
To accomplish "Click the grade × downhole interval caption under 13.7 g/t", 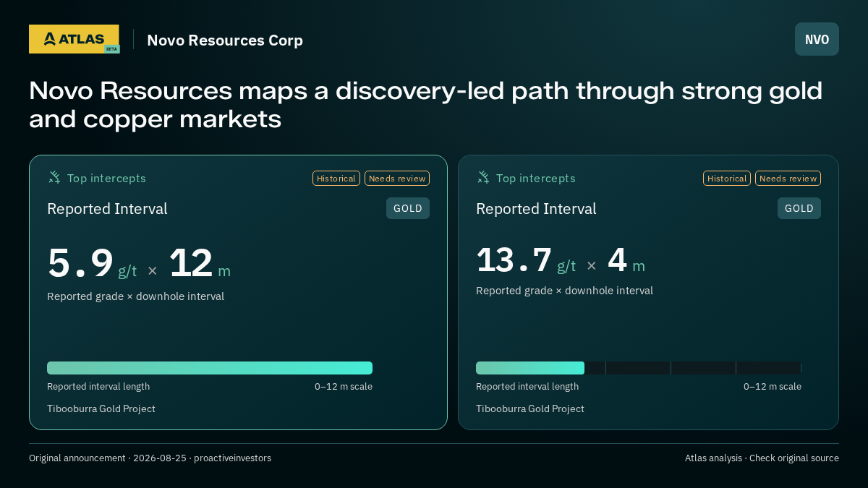I will (x=564, y=291).
